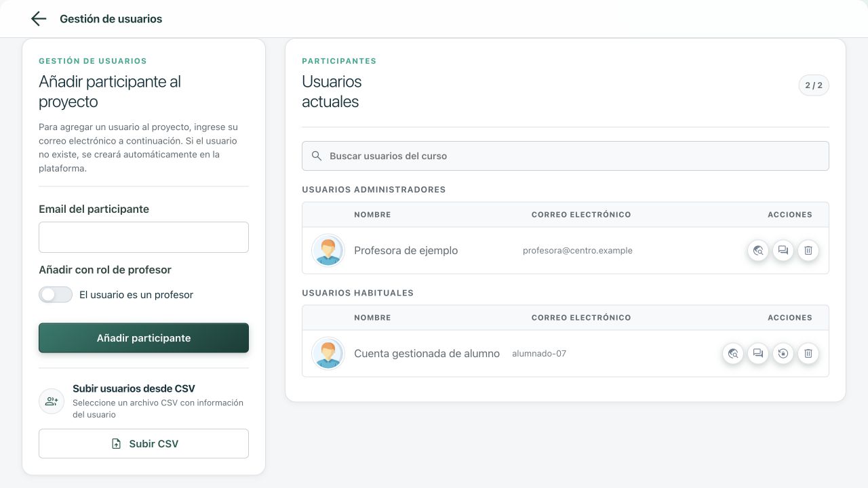Click the Cuenta gestionada de alumno avatar
This screenshot has width=868, height=488.
pyautogui.click(x=328, y=353)
